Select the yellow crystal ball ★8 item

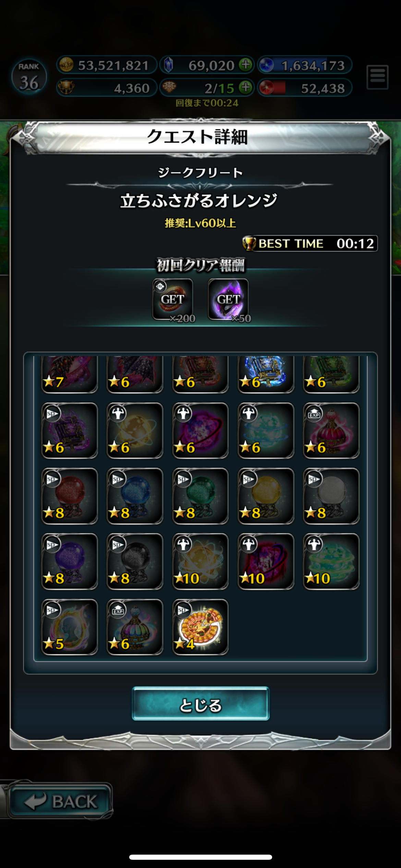click(x=266, y=496)
